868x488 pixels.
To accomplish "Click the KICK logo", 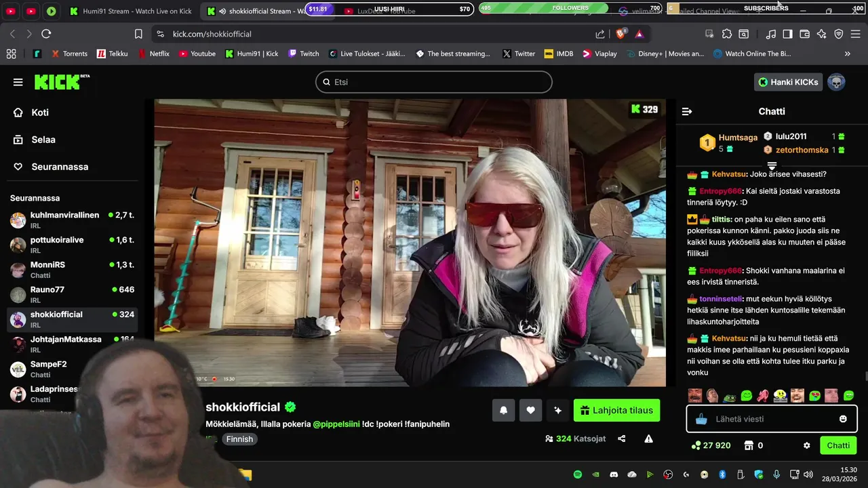I will [x=62, y=82].
